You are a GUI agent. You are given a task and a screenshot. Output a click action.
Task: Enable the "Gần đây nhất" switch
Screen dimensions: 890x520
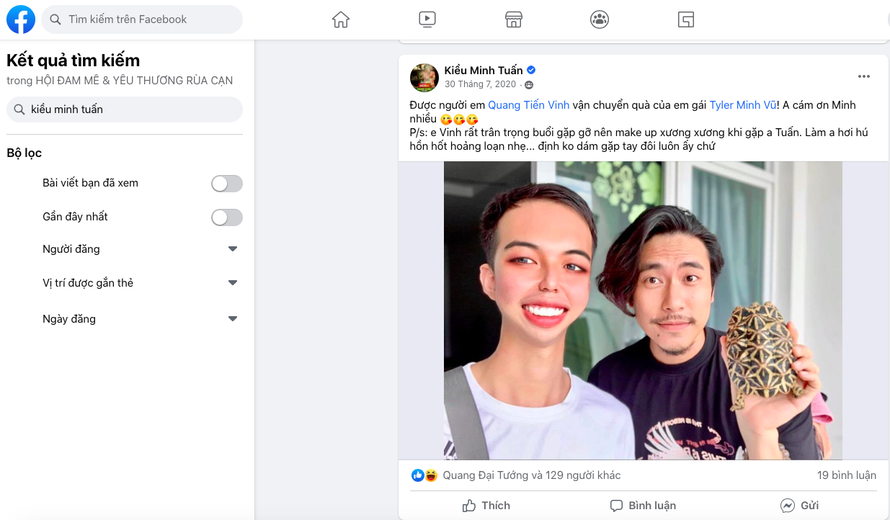pyautogui.click(x=226, y=217)
